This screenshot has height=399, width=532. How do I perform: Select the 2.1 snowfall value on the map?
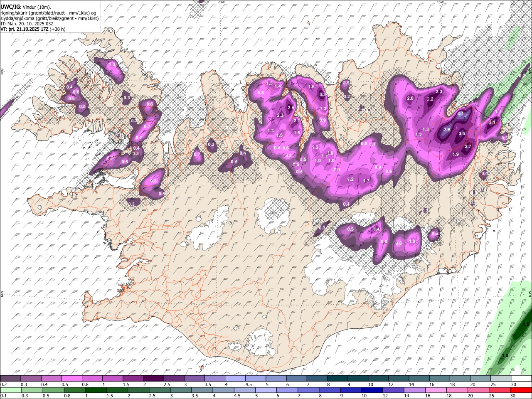297,121
